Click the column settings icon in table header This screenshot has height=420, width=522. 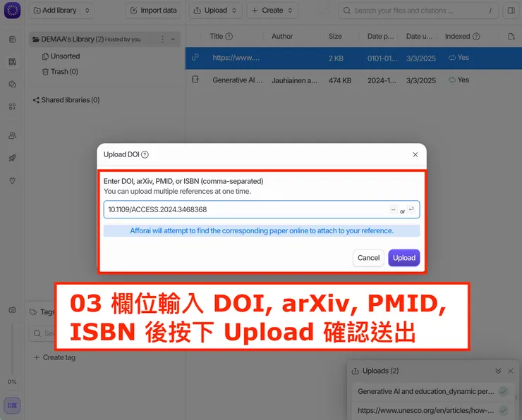511,37
